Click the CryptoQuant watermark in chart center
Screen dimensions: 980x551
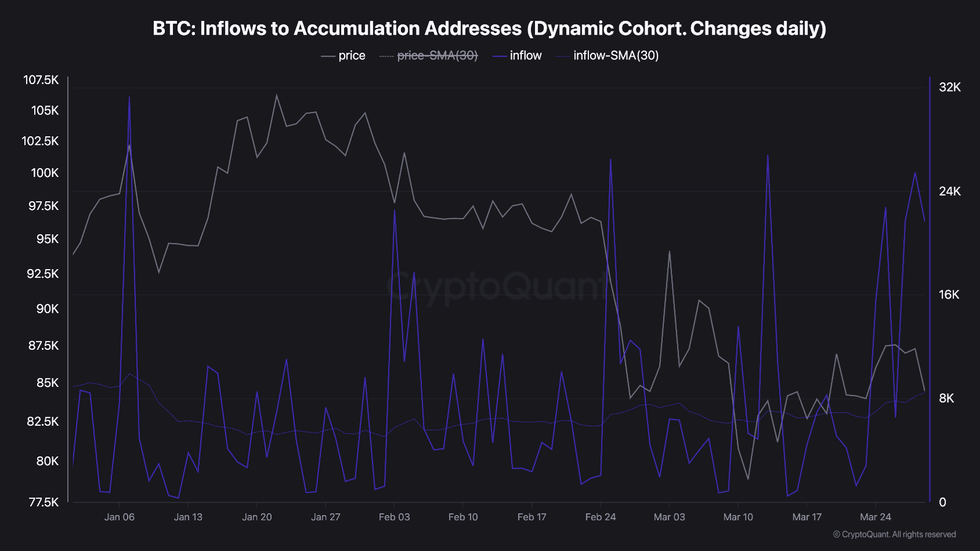(x=498, y=287)
